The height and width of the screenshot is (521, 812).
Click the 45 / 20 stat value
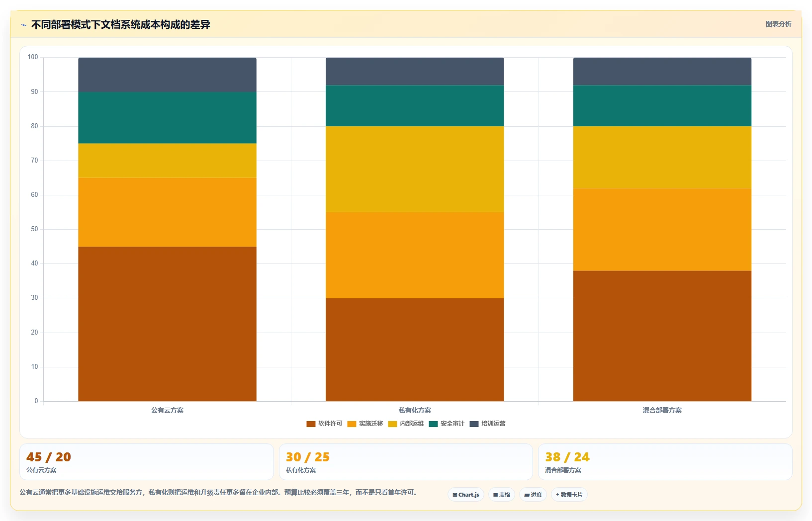tap(49, 457)
